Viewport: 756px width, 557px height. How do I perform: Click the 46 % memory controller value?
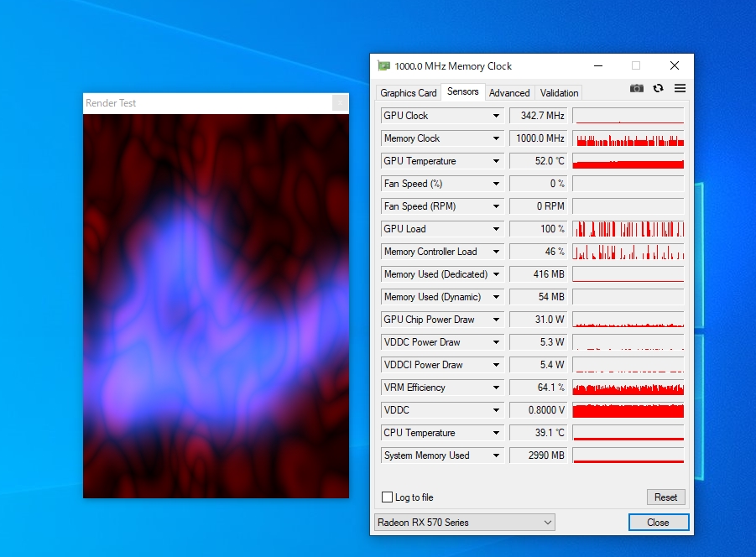tap(539, 252)
